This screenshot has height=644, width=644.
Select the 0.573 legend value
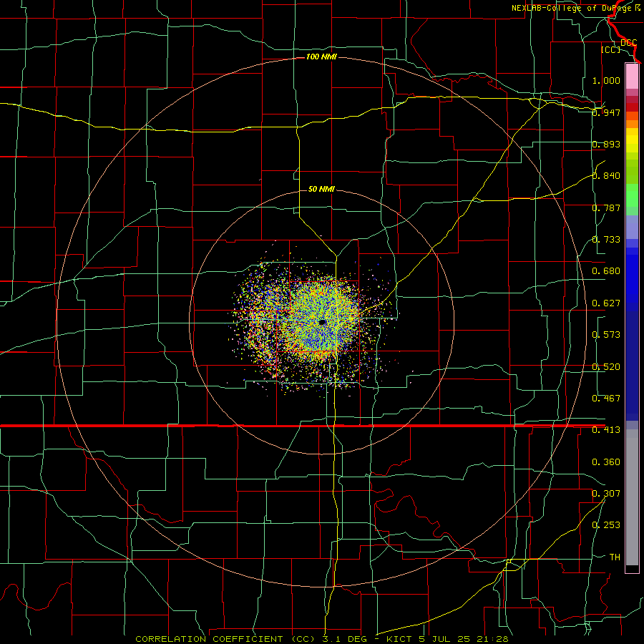pos(606,335)
